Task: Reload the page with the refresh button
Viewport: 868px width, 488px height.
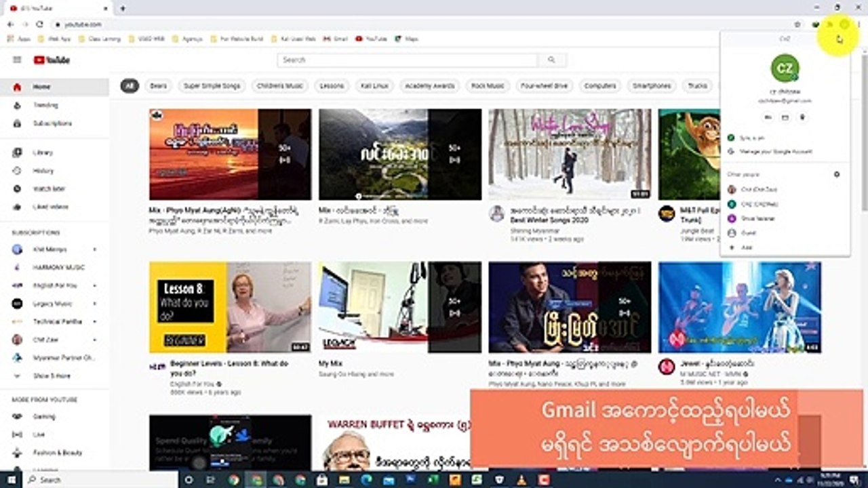Action: pos(39,24)
